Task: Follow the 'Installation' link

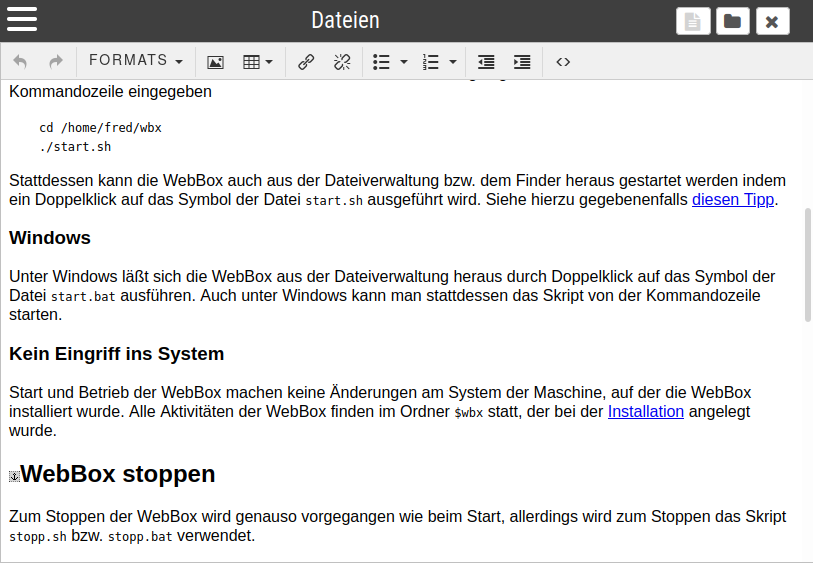Action: coord(646,412)
